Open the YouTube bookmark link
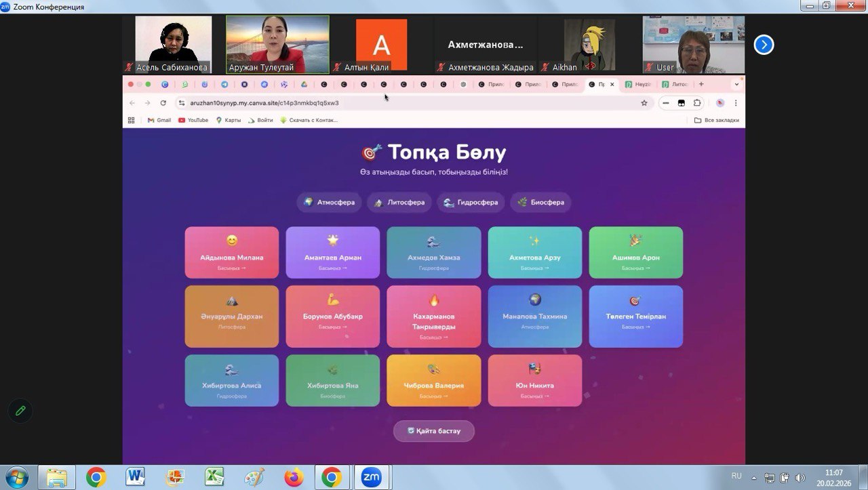 point(193,120)
